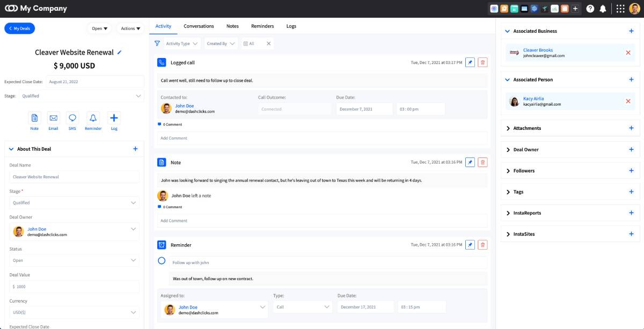
Task: Collapse the Associated Person section
Action: click(x=508, y=79)
